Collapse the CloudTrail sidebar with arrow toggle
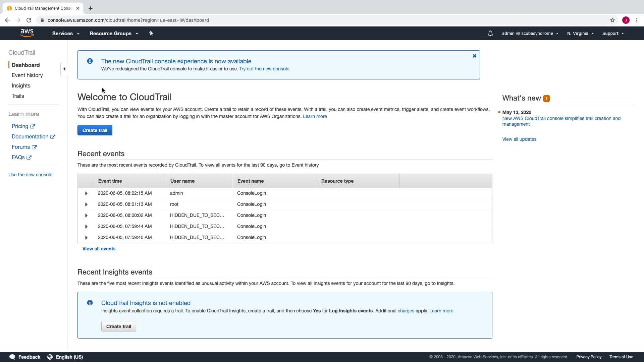 pyautogui.click(x=64, y=69)
